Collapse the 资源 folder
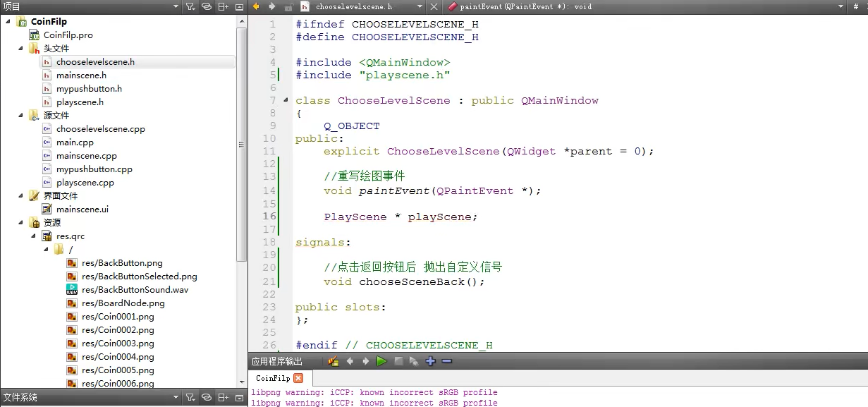Screen dimensions: 868x407 [20, 222]
